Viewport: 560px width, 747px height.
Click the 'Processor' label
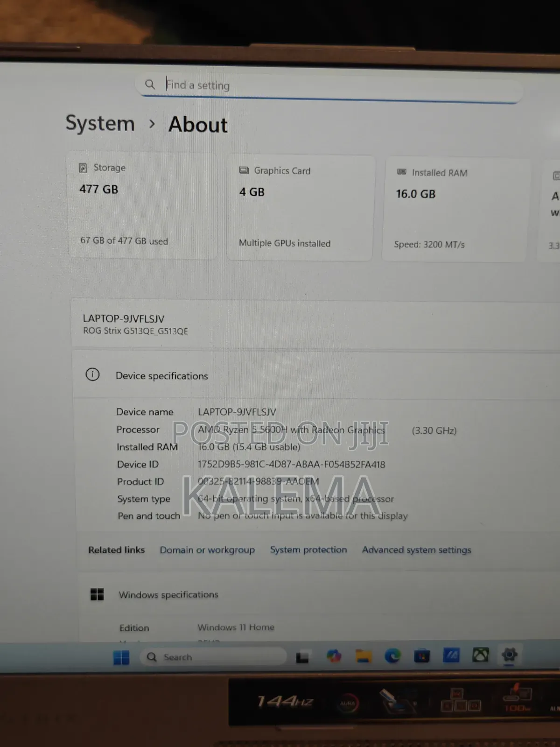(x=138, y=430)
